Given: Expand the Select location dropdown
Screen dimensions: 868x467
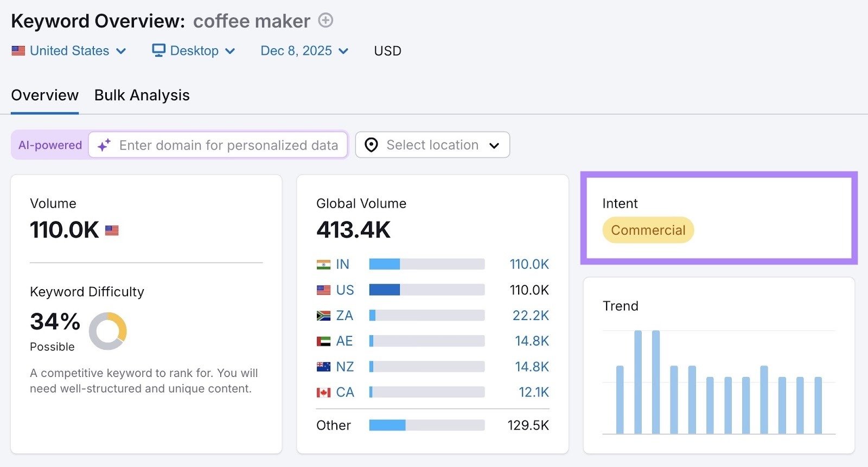Looking at the screenshot, I should coord(432,145).
